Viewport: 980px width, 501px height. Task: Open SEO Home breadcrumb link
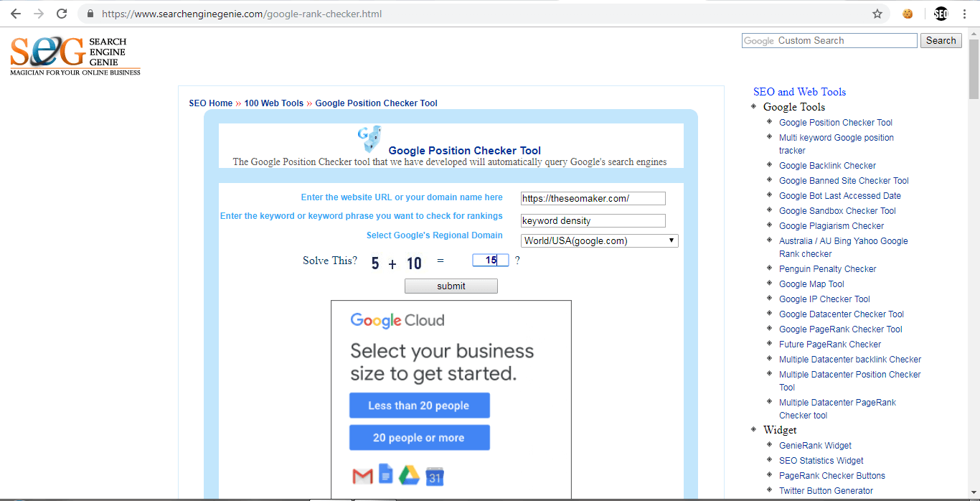(x=211, y=103)
